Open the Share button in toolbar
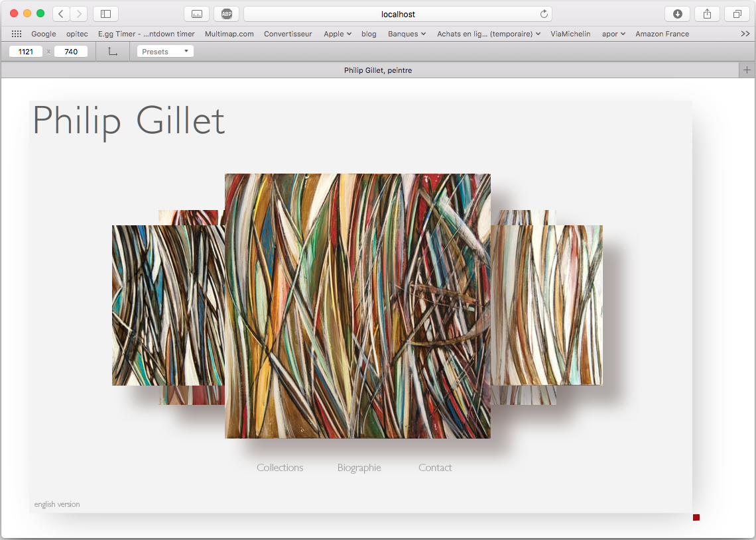This screenshot has height=540, width=756. click(708, 14)
